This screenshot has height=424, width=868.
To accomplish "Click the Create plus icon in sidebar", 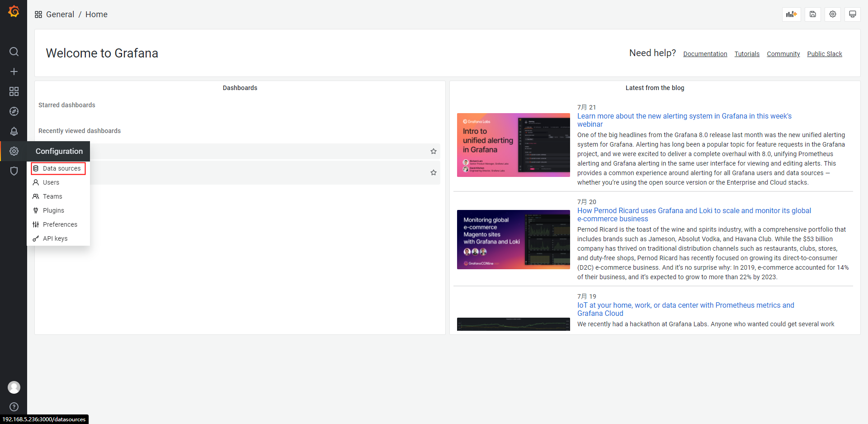I will tap(14, 71).
